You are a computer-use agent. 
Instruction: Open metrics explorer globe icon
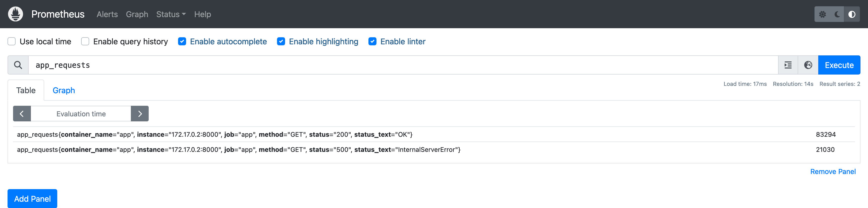coord(808,65)
